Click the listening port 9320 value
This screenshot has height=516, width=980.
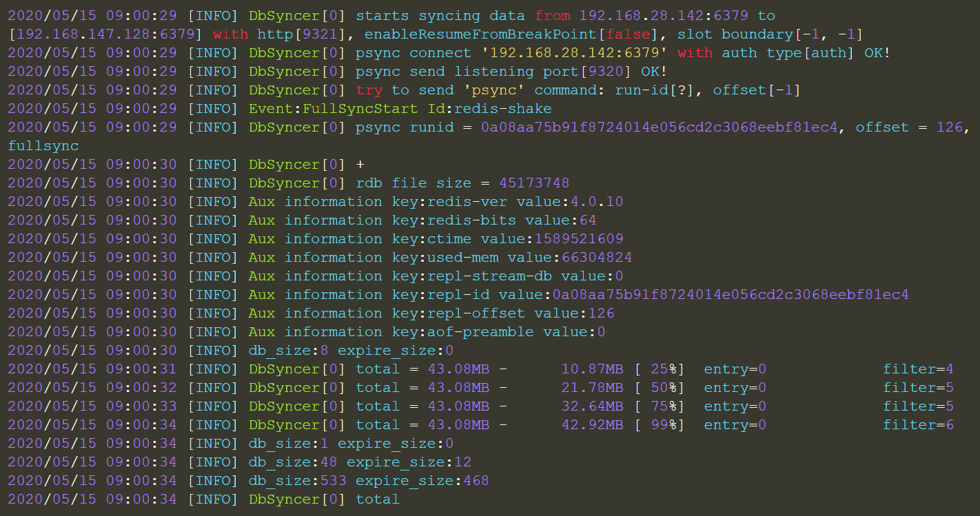pyautogui.click(x=600, y=71)
